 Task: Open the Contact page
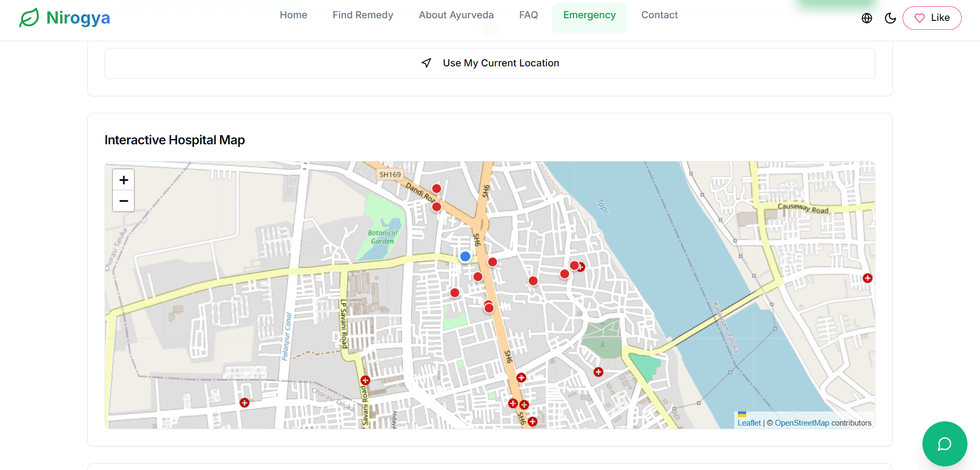click(659, 15)
